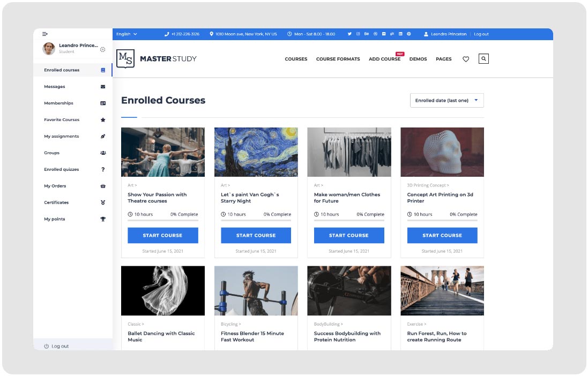The width and height of the screenshot is (588, 376).
Task: Click progress bar of Concept Art Printing card
Action: click(x=442, y=221)
